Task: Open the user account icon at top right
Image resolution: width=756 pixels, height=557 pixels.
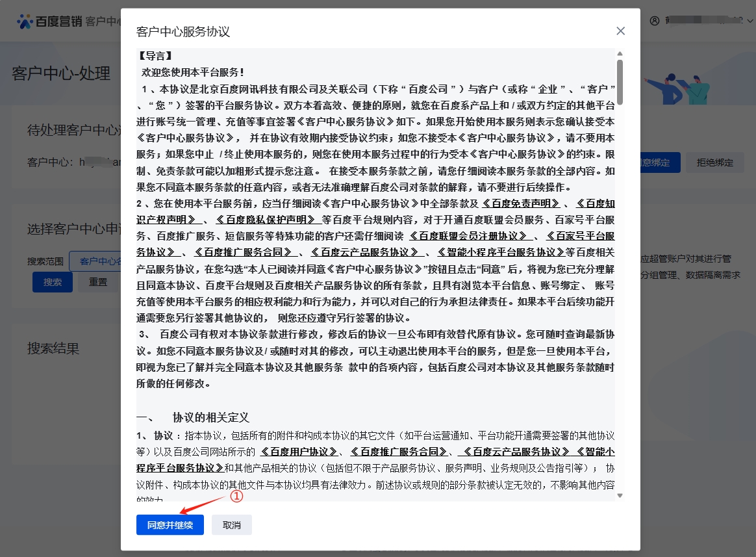Action: 654,21
